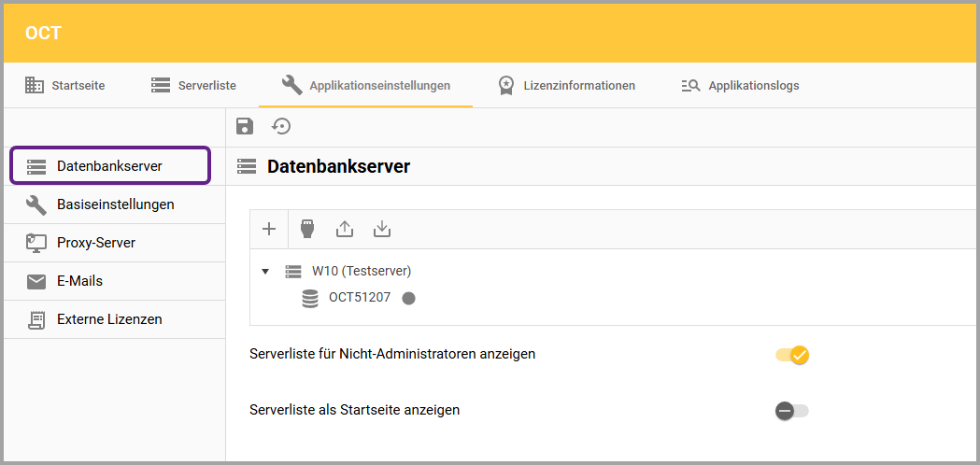
Task: Select Proxy-Server in the sidebar
Action: 96,243
